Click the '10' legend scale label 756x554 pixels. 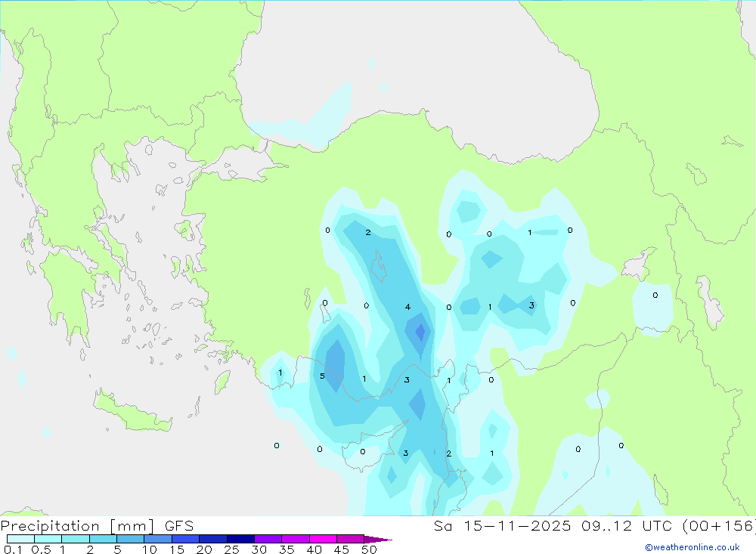pyautogui.click(x=150, y=549)
